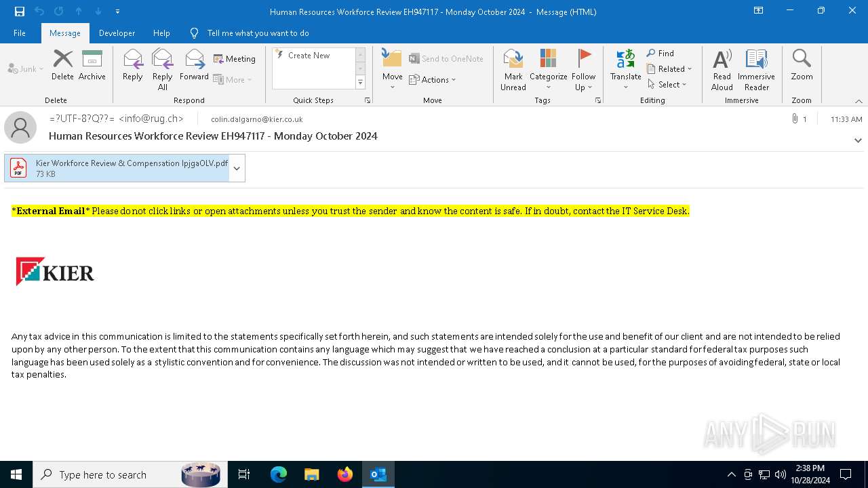Image resolution: width=868 pixels, height=488 pixels.
Task: Open the Quick Steps dialog launcher
Action: pyautogui.click(x=368, y=100)
